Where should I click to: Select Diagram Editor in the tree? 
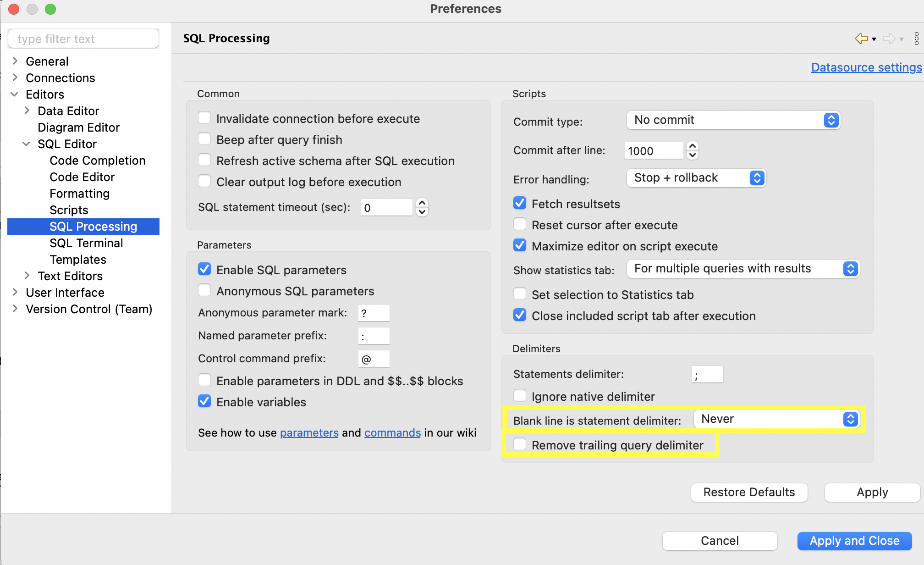(78, 127)
